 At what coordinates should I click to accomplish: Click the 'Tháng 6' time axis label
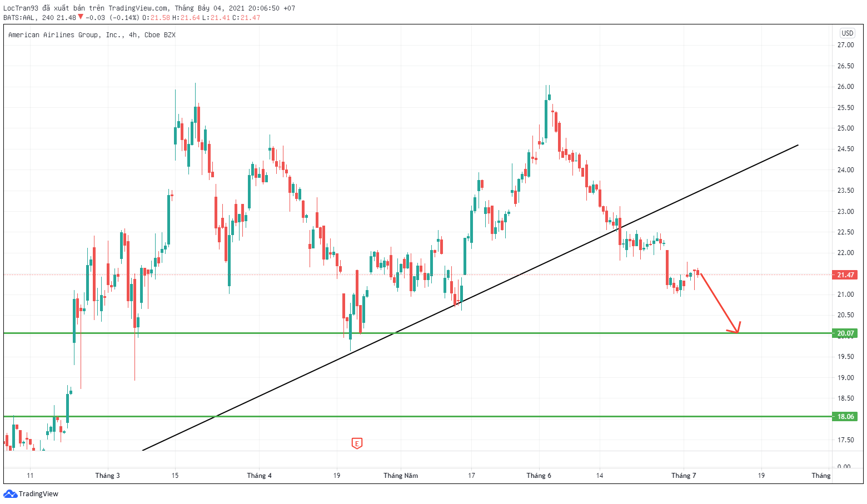pyautogui.click(x=539, y=476)
